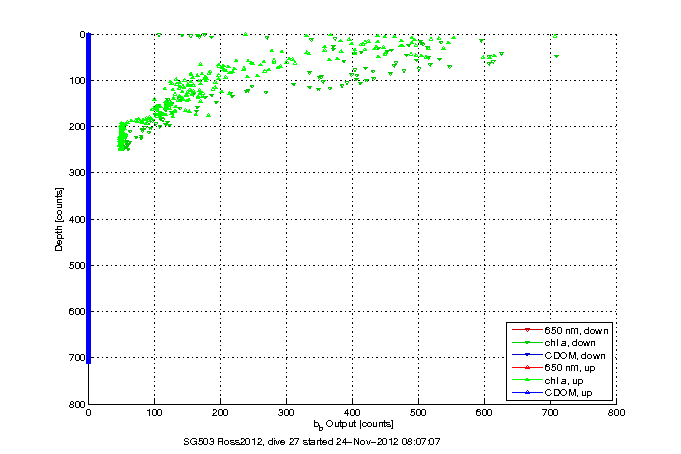Viewport: 681px width, 454px height.
Task: Click the green line sample for chl a, down
Action: tap(527, 343)
